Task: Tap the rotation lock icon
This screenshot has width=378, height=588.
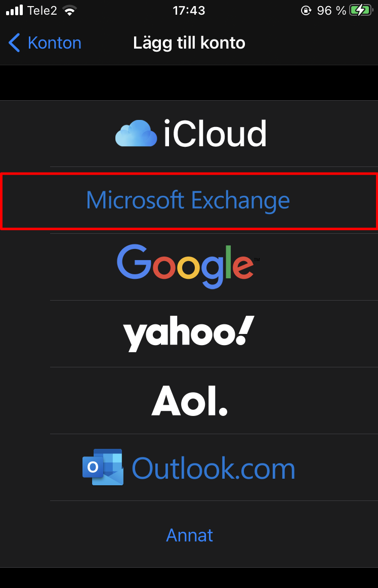Action: [x=306, y=11]
